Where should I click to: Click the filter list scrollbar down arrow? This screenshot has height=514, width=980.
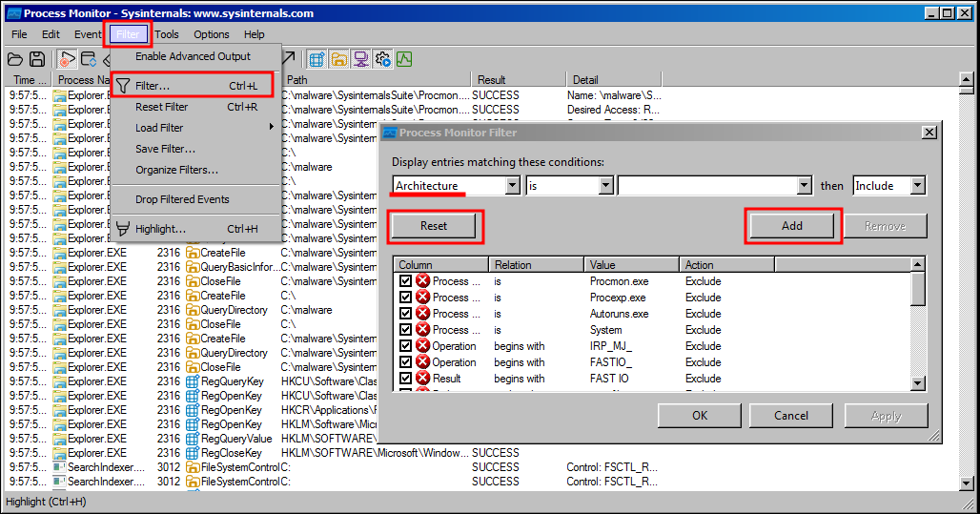pos(917,384)
